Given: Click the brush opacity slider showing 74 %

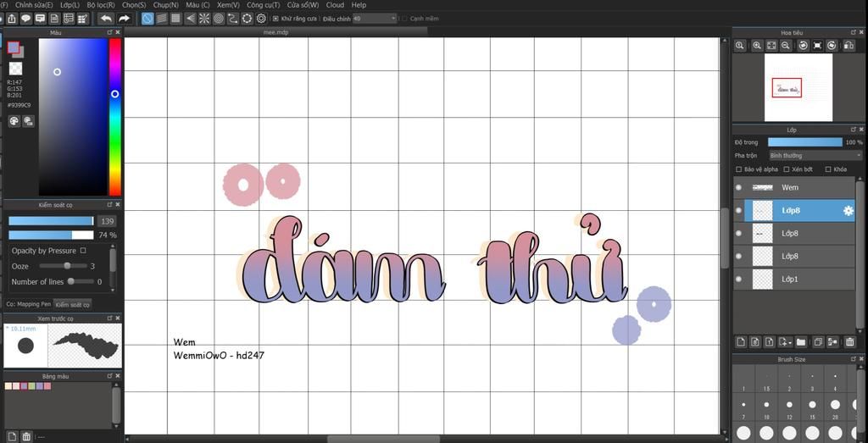Looking at the screenshot, I should click(51, 235).
